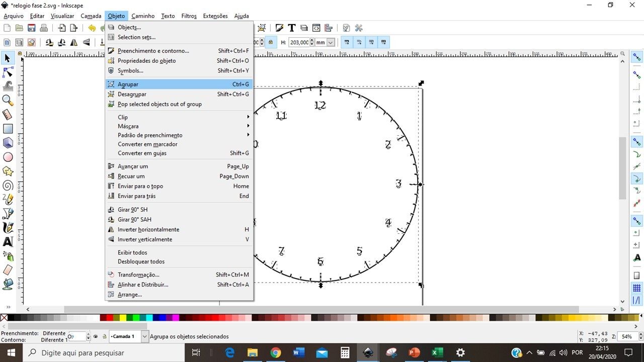Screen dimensions: 644x362
Task: Click Windows taskbar search box
Action: click(103, 353)
